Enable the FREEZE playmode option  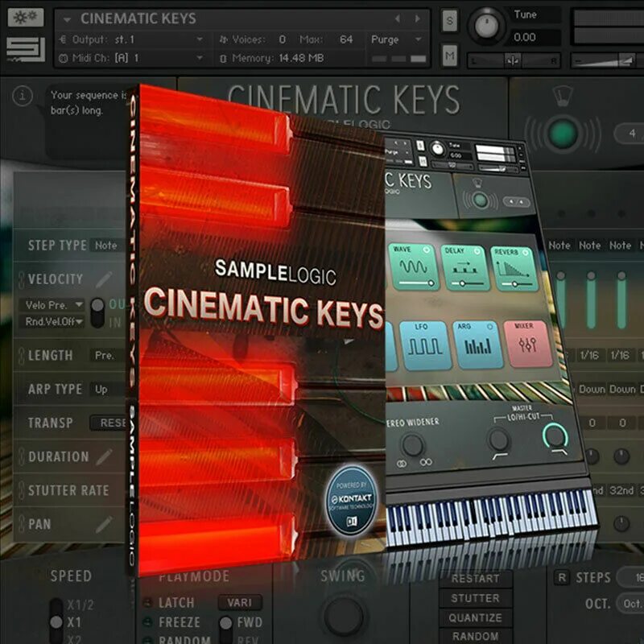tap(147, 621)
